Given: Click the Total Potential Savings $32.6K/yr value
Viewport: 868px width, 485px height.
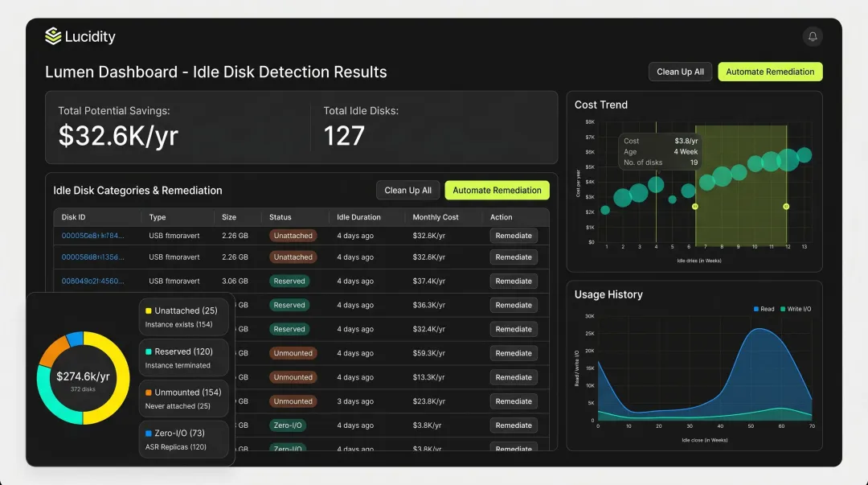Looking at the screenshot, I should [118, 136].
